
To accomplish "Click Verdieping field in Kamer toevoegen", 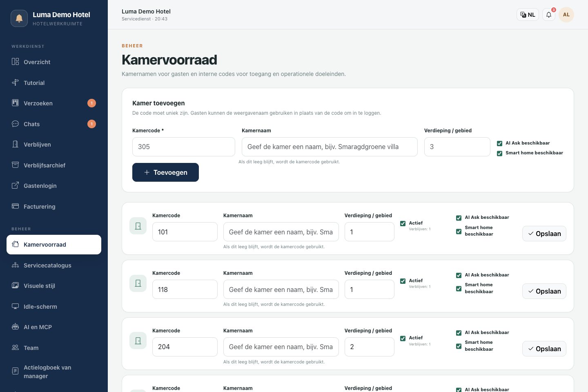I will coord(457,147).
